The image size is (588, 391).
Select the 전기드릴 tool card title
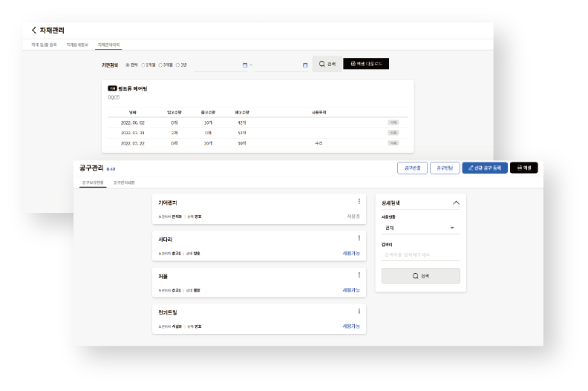click(x=168, y=312)
